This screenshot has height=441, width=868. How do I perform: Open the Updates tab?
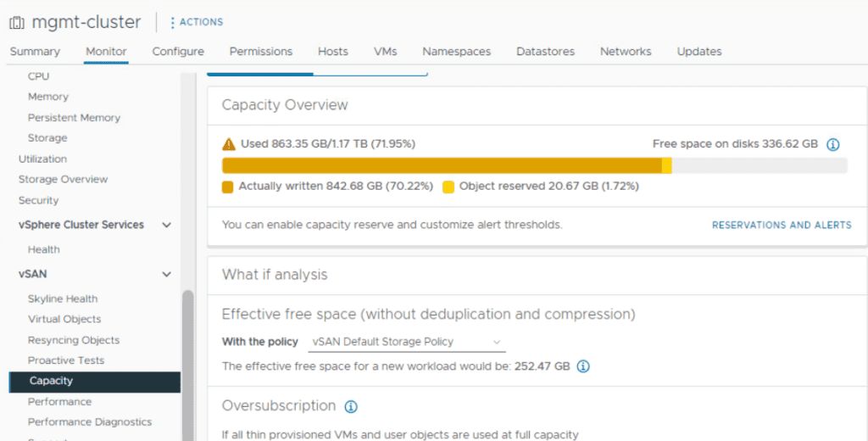coord(699,52)
